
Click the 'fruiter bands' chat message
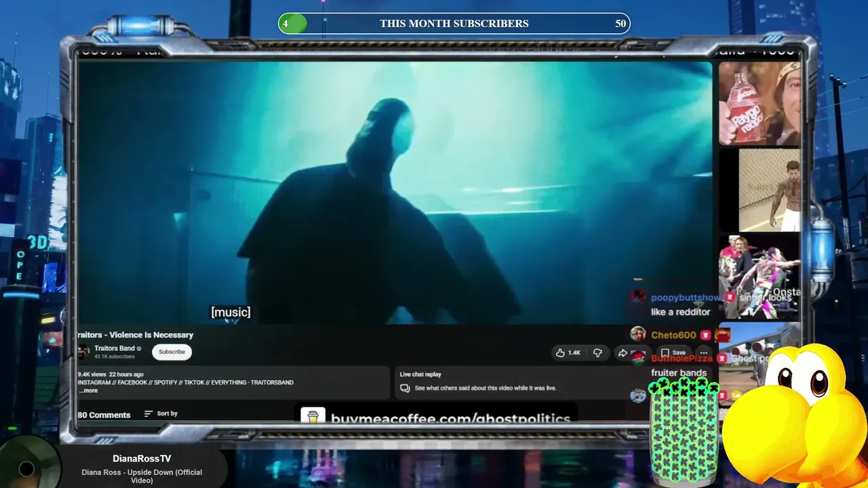[679, 373]
